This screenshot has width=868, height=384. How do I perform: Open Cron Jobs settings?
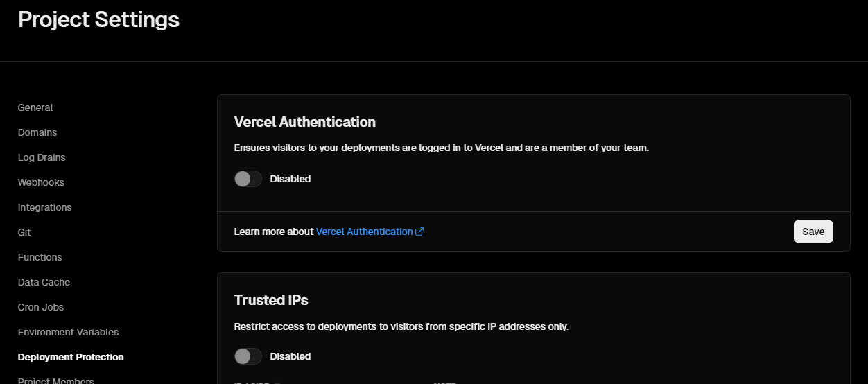tap(41, 307)
